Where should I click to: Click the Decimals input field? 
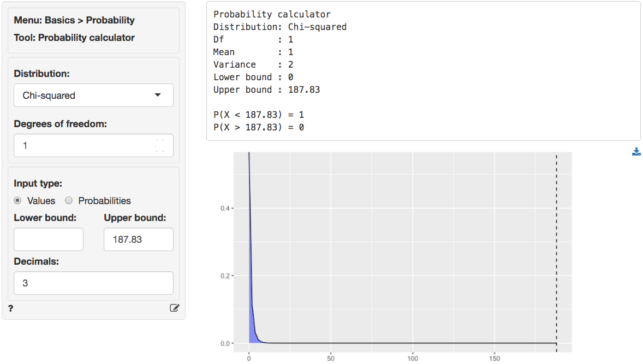[x=93, y=283]
